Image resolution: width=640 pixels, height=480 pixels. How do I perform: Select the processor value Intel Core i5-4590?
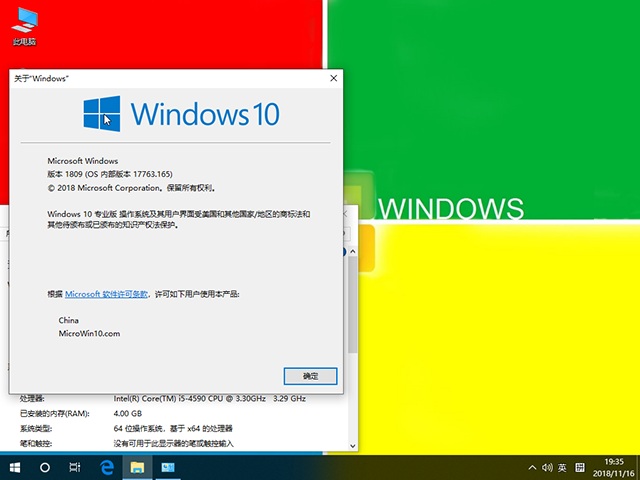pos(209,398)
